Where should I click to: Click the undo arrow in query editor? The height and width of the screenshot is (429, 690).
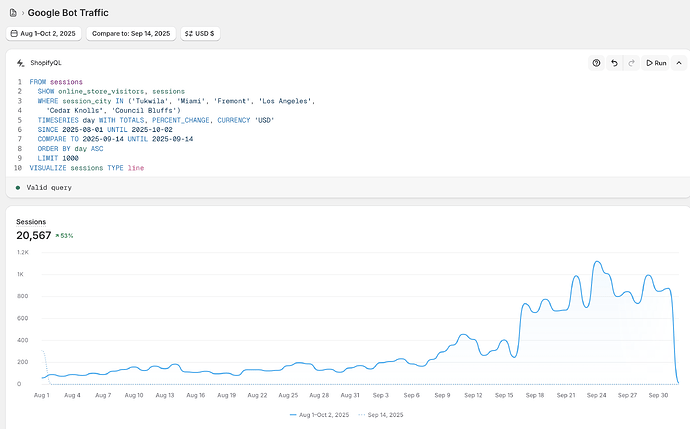coord(614,62)
